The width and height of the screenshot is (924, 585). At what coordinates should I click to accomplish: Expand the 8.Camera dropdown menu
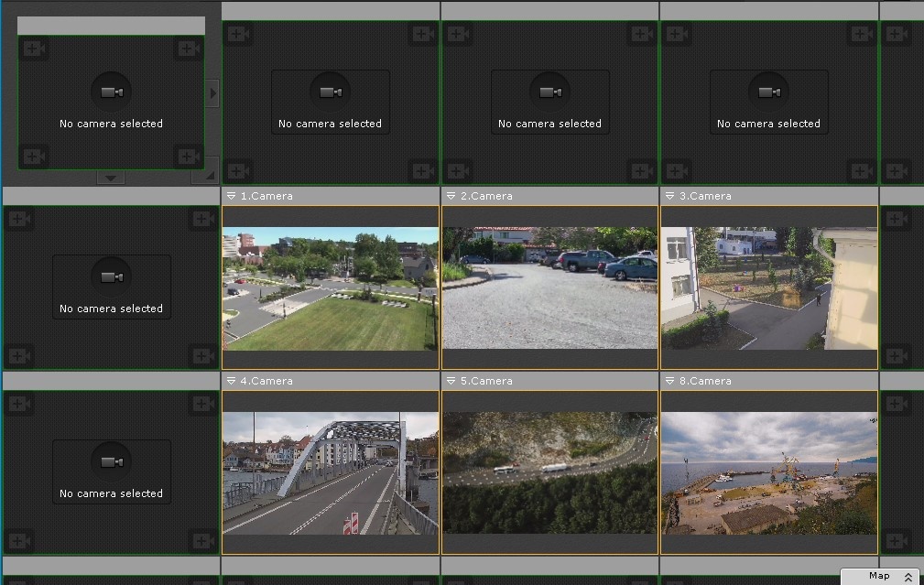669,381
